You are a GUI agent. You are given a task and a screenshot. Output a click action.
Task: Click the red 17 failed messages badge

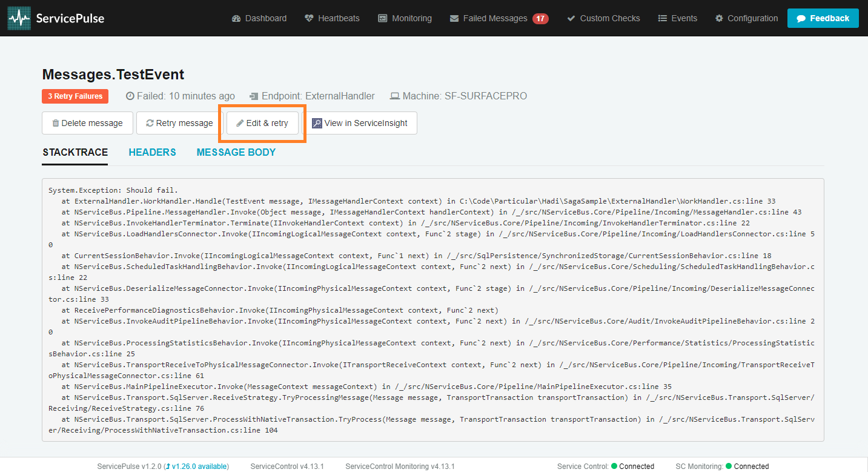[540, 19]
